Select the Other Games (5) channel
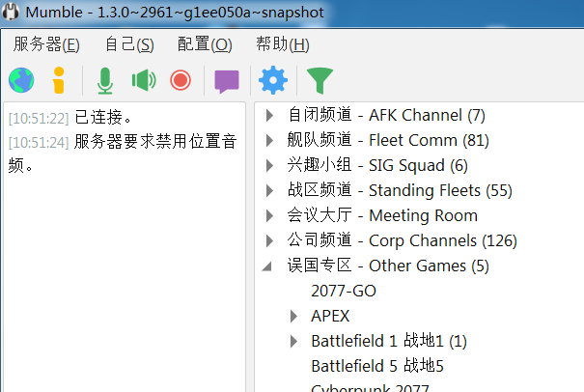 (x=388, y=266)
